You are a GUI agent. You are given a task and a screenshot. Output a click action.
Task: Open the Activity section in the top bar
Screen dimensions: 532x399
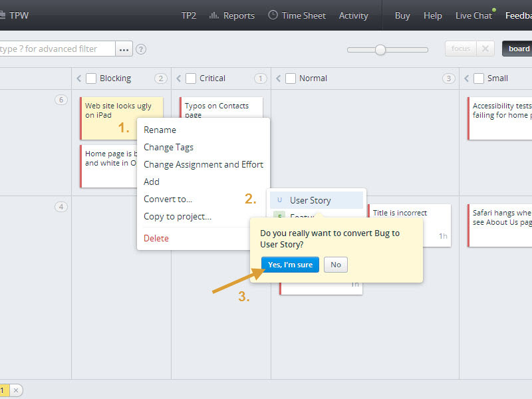tap(353, 15)
